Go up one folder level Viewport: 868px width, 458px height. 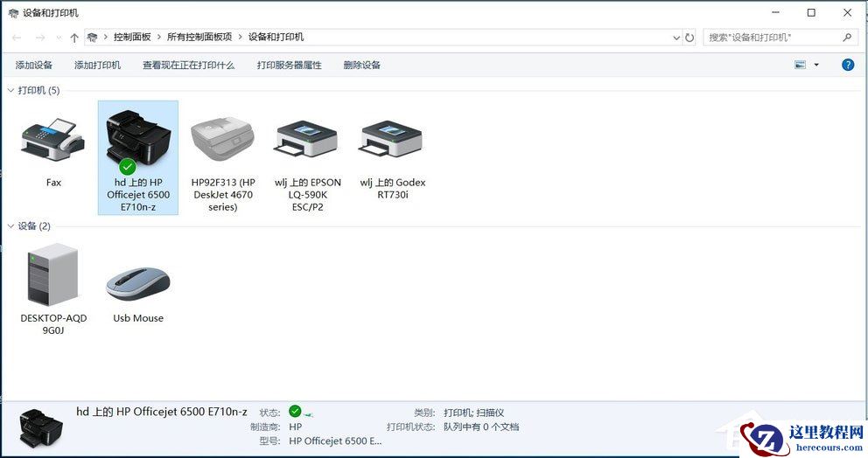coord(74,38)
